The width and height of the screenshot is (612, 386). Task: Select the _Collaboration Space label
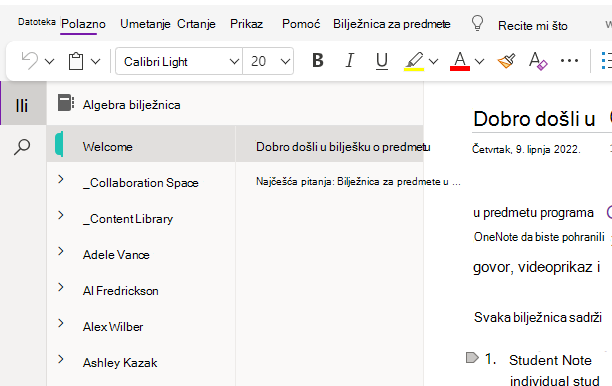(141, 183)
